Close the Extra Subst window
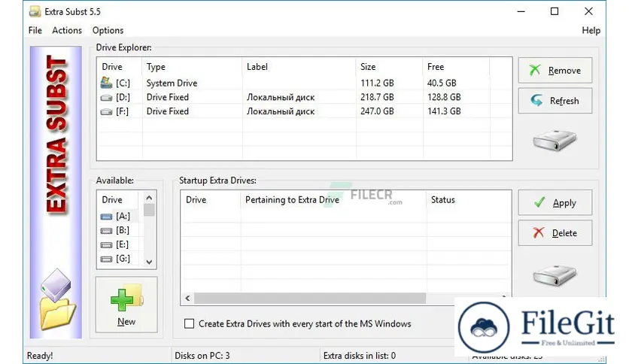This screenshot has height=364, width=629. click(x=588, y=11)
